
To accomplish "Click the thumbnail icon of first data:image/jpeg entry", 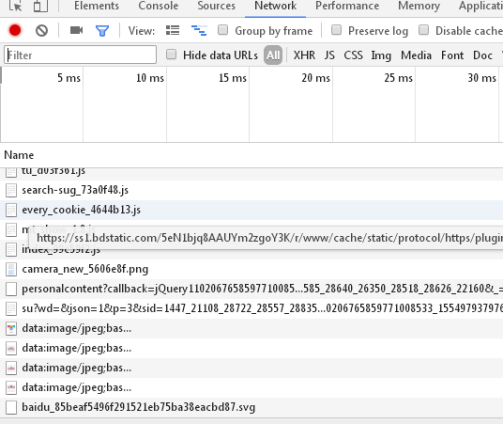I will tap(11, 329).
